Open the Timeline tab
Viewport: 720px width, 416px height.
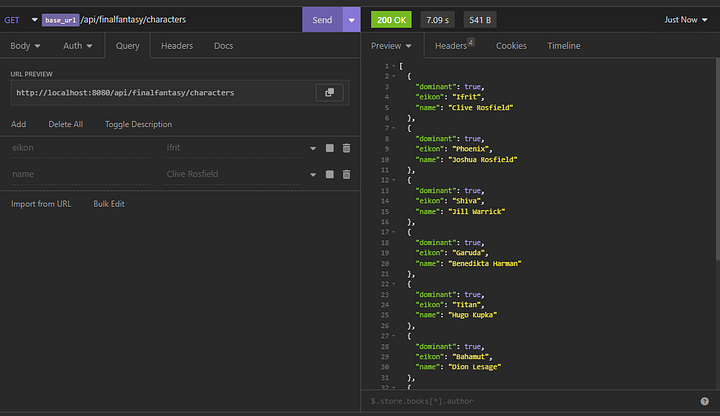click(x=563, y=46)
